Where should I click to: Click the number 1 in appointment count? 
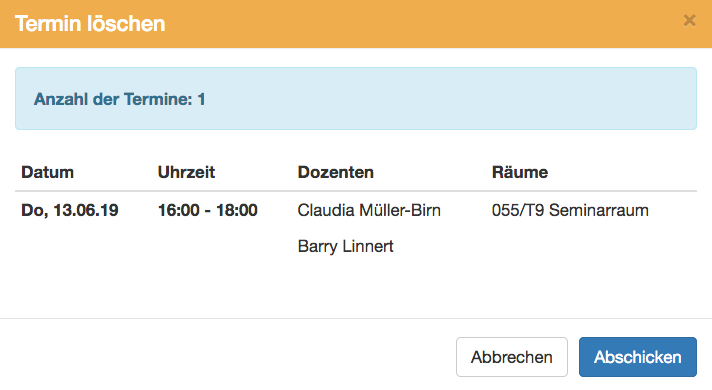point(201,99)
